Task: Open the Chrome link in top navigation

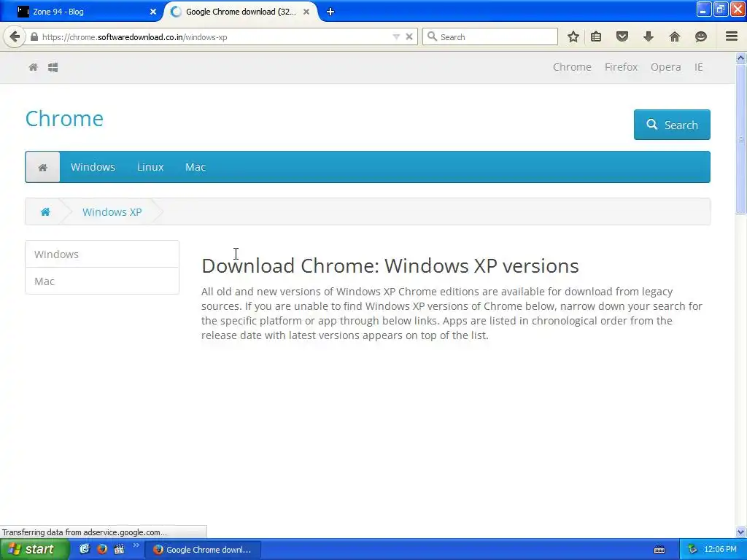Action: point(572,67)
